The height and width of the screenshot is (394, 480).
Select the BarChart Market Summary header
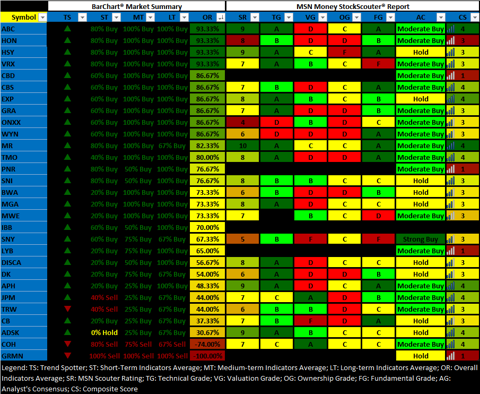137,6
